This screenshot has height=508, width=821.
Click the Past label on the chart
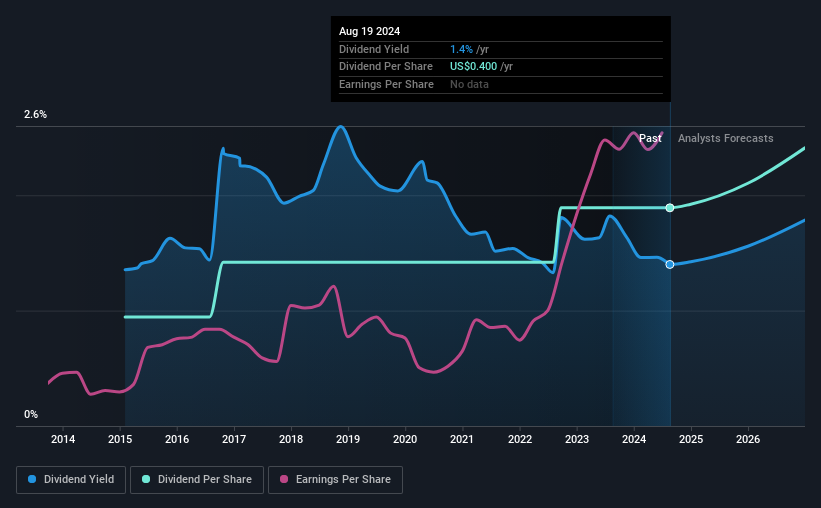pyautogui.click(x=650, y=138)
